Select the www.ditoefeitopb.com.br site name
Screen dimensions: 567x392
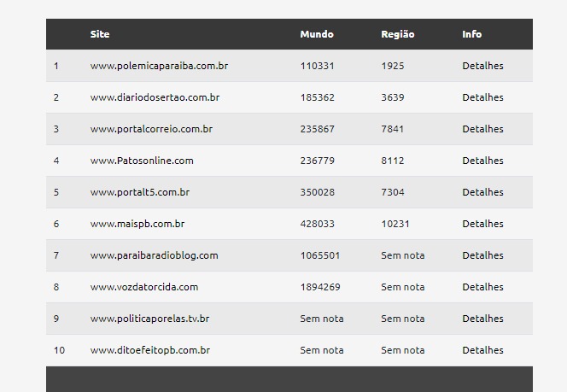point(150,350)
